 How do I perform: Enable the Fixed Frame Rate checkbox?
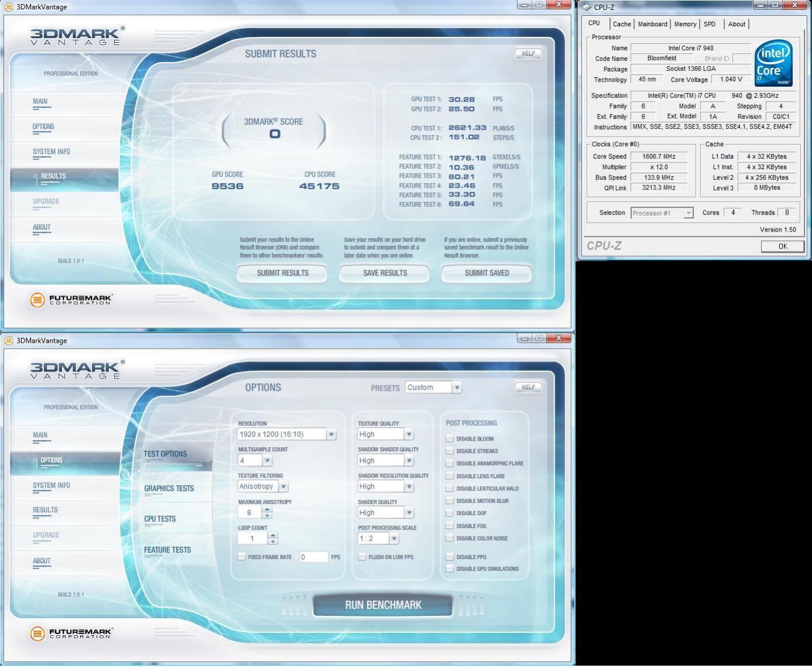tap(241, 557)
